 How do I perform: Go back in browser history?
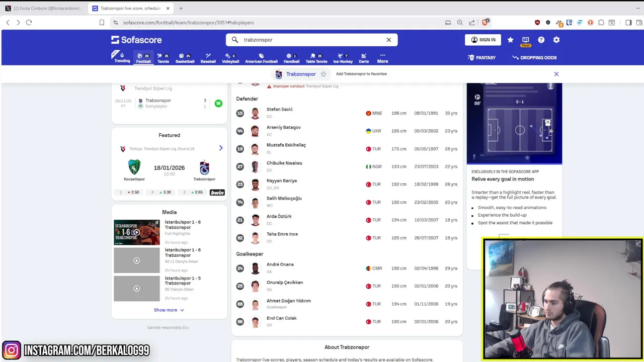8,23
